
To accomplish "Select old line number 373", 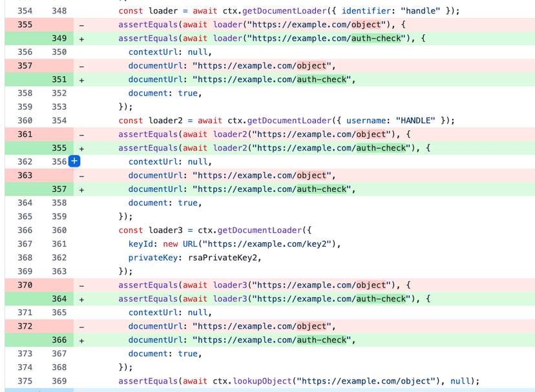I will pos(25,353).
